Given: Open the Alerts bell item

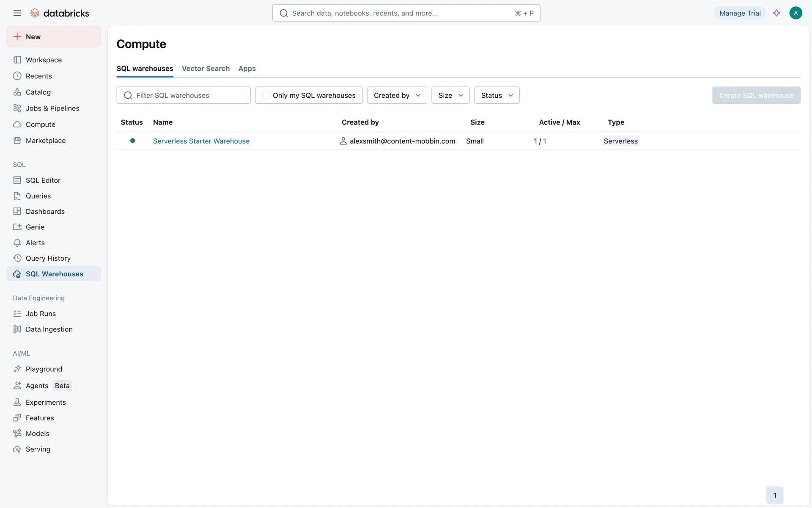Looking at the screenshot, I should coord(35,243).
